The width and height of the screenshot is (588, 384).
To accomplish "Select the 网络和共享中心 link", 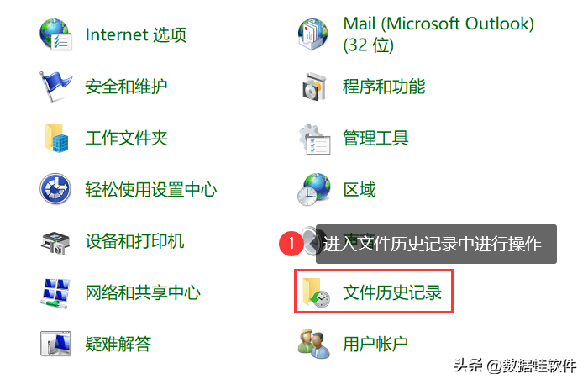I will tap(143, 292).
